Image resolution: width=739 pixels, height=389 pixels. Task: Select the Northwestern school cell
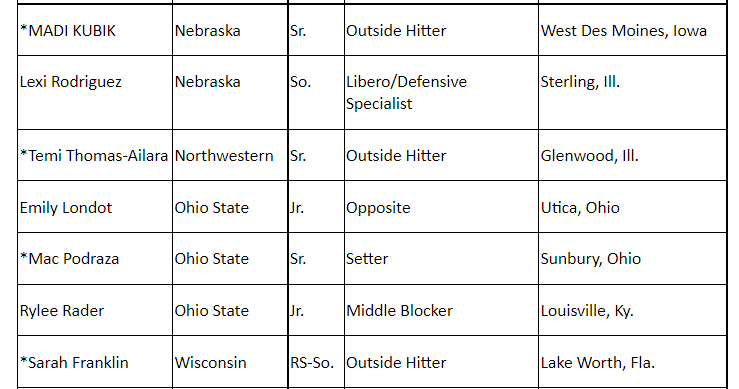tap(230, 155)
